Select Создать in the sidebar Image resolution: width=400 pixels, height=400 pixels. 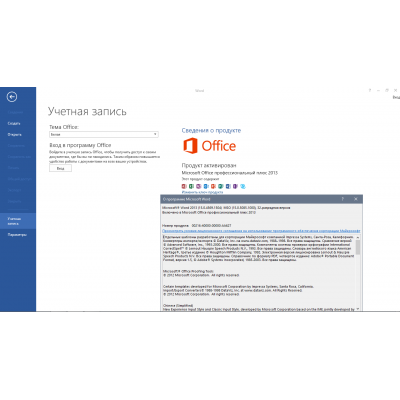pos(14,123)
